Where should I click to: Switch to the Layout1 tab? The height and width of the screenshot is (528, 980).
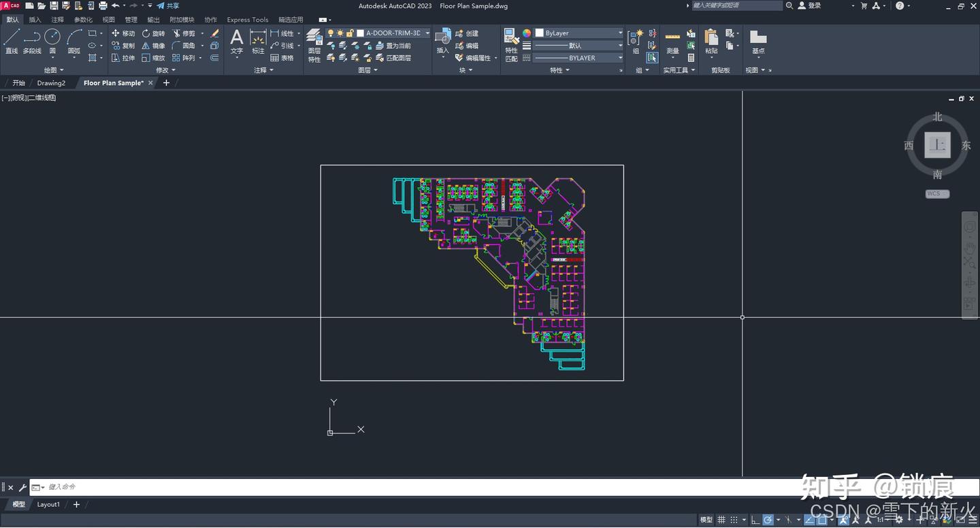(x=48, y=504)
